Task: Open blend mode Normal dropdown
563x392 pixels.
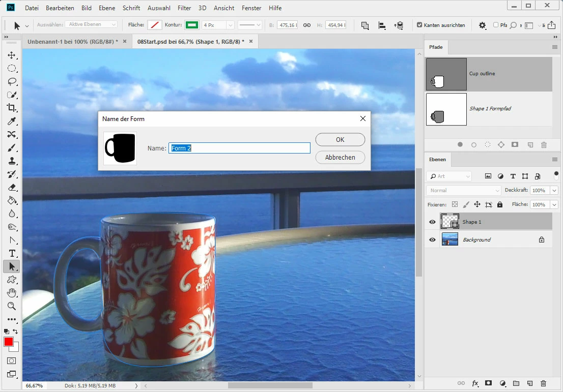Action: (x=464, y=191)
